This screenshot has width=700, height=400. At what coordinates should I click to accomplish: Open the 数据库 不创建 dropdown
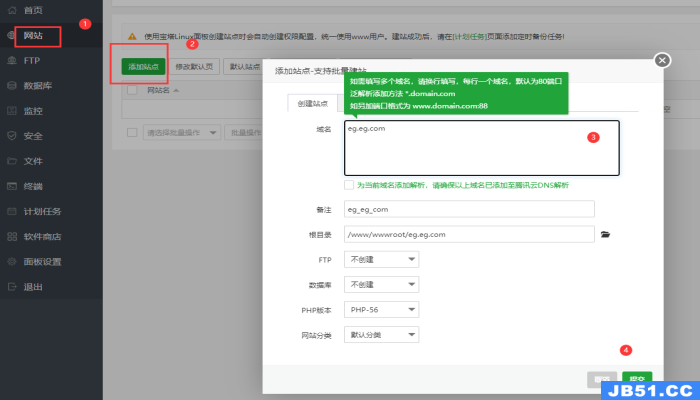click(381, 284)
